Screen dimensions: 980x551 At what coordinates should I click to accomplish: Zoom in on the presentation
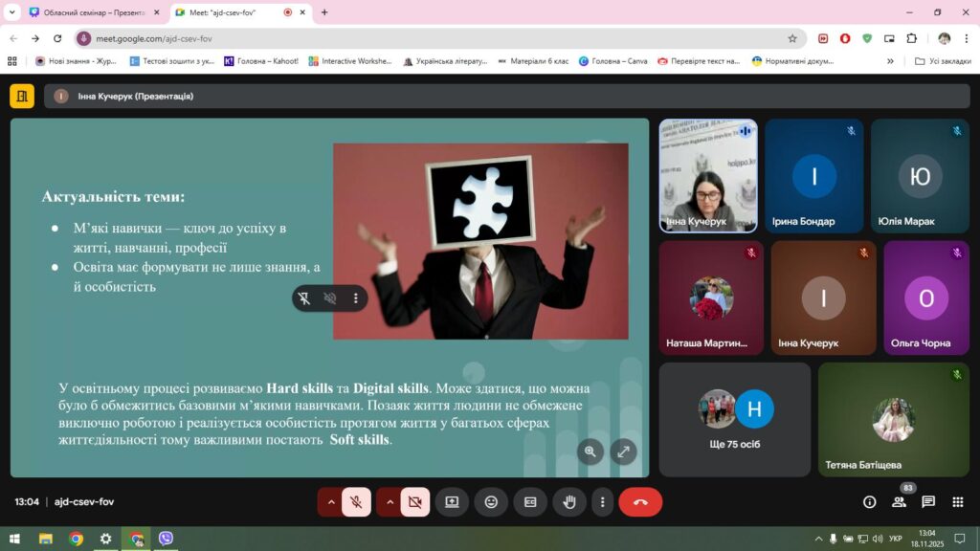(x=590, y=452)
